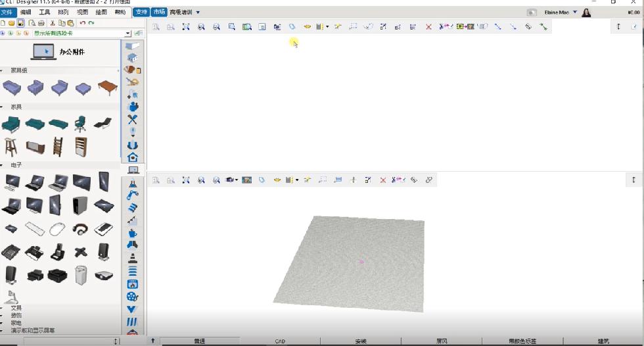
Task: Open the coffee cup extension tab in the sidebar
Action: pos(133,233)
